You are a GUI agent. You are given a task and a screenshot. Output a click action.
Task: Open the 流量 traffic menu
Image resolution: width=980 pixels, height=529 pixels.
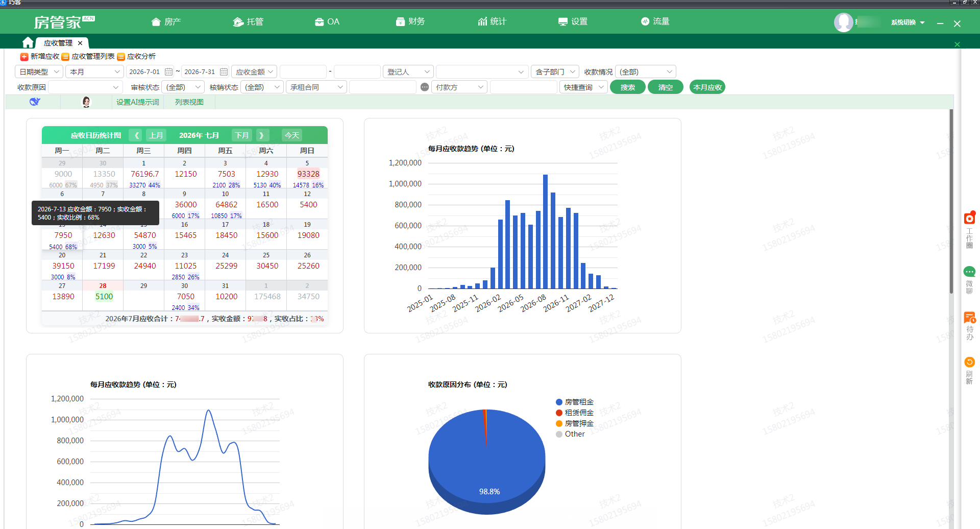(x=655, y=21)
